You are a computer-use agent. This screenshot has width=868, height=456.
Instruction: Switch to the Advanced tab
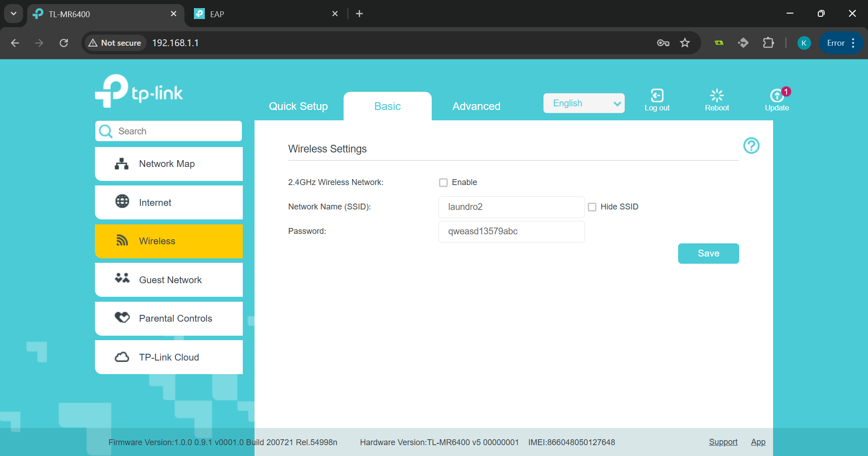pos(476,106)
